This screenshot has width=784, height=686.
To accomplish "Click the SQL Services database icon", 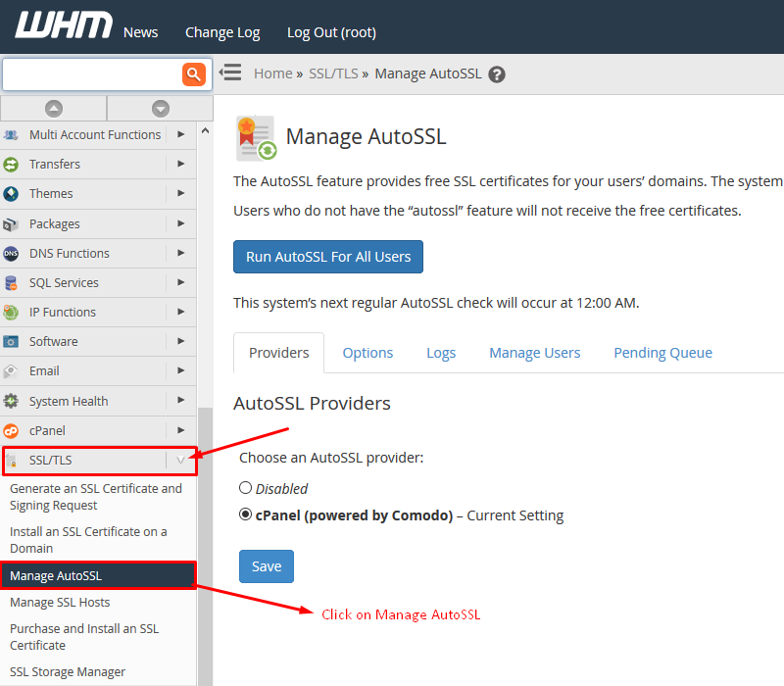I will pyautogui.click(x=11, y=283).
